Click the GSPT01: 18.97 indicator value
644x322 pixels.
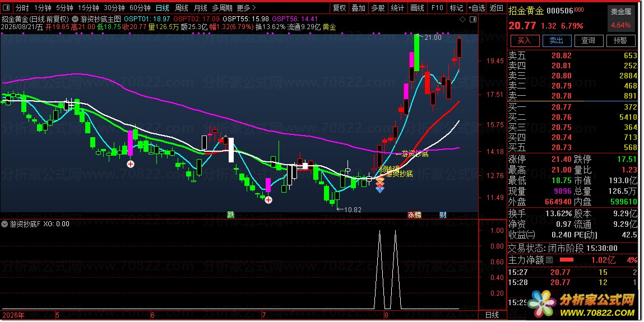(147, 19)
